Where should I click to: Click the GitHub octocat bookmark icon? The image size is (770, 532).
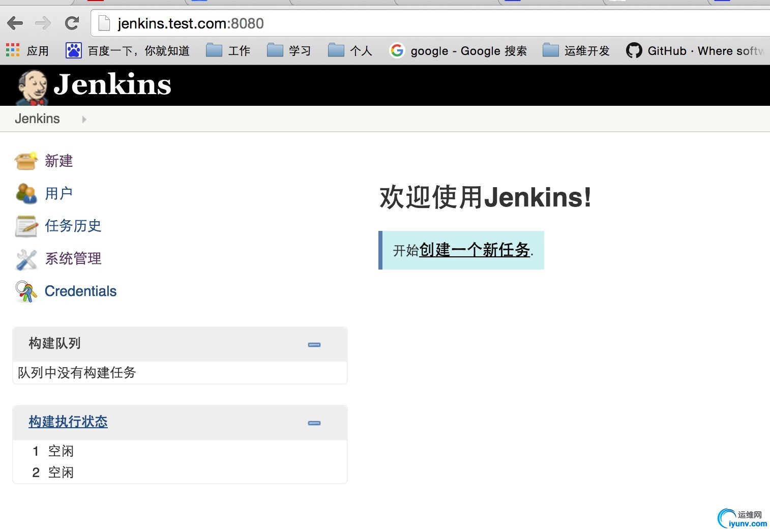click(x=634, y=50)
